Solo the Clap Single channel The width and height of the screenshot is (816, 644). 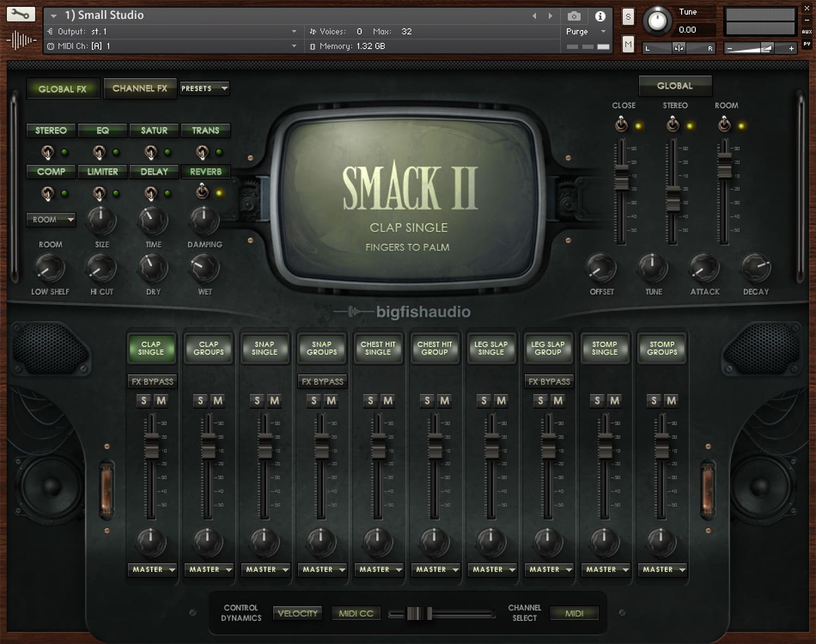pos(143,401)
